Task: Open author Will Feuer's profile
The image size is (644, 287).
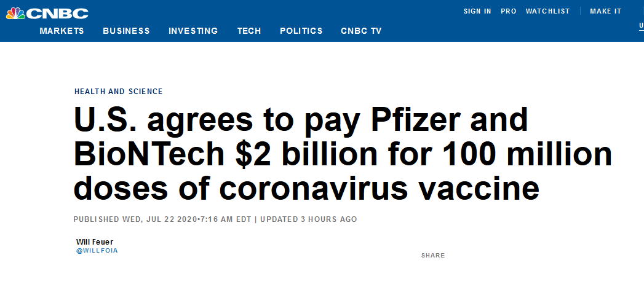Action: pyautogui.click(x=95, y=242)
